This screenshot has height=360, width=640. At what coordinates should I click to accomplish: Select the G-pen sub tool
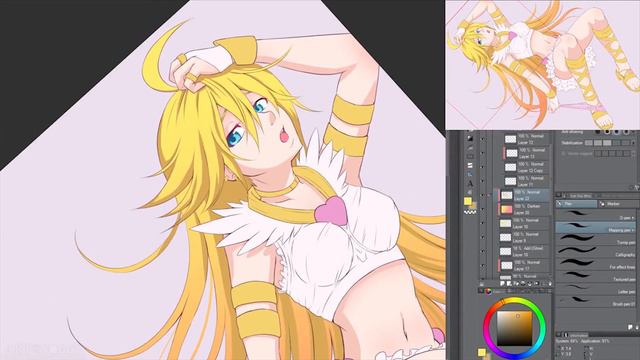point(596,216)
